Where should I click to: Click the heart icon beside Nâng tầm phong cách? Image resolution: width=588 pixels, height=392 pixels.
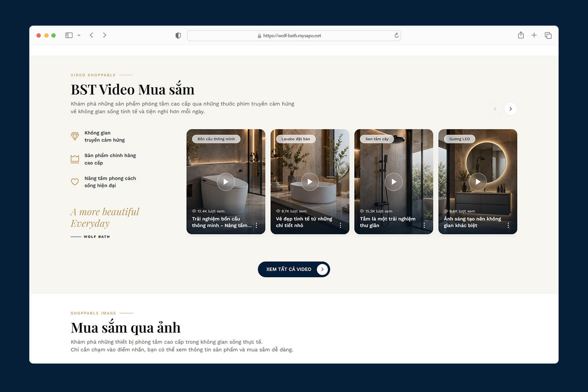(75, 182)
